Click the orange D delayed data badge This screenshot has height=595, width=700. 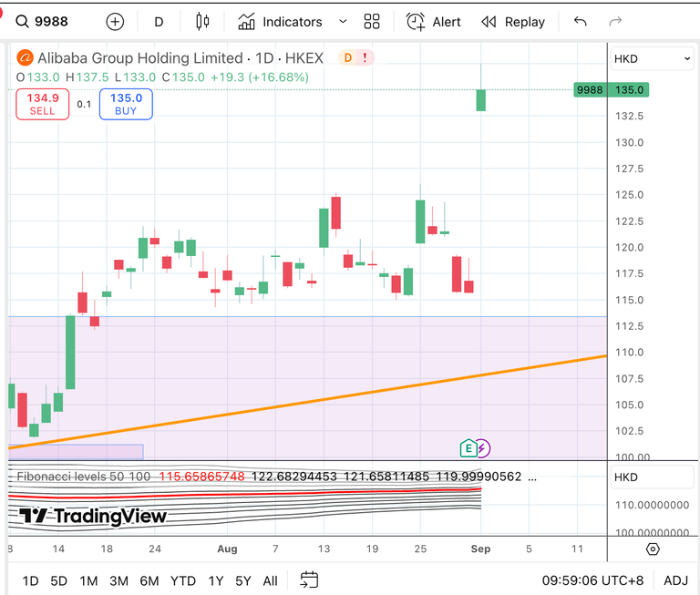[x=348, y=57]
